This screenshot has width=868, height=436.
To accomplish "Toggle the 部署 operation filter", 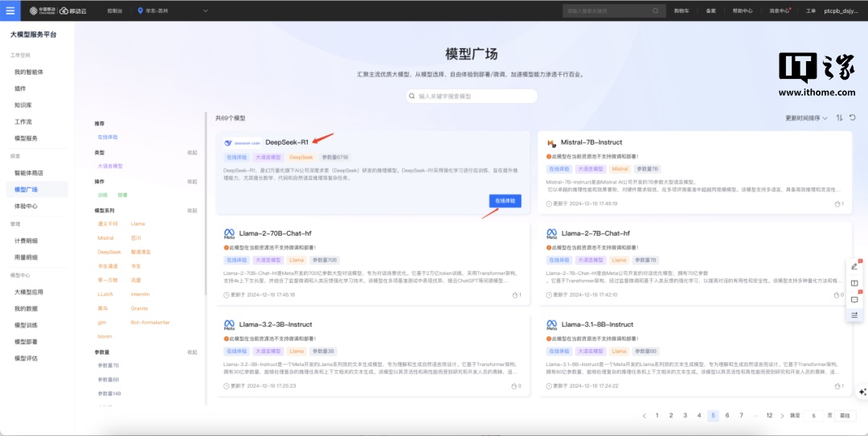I will click(122, 195).
